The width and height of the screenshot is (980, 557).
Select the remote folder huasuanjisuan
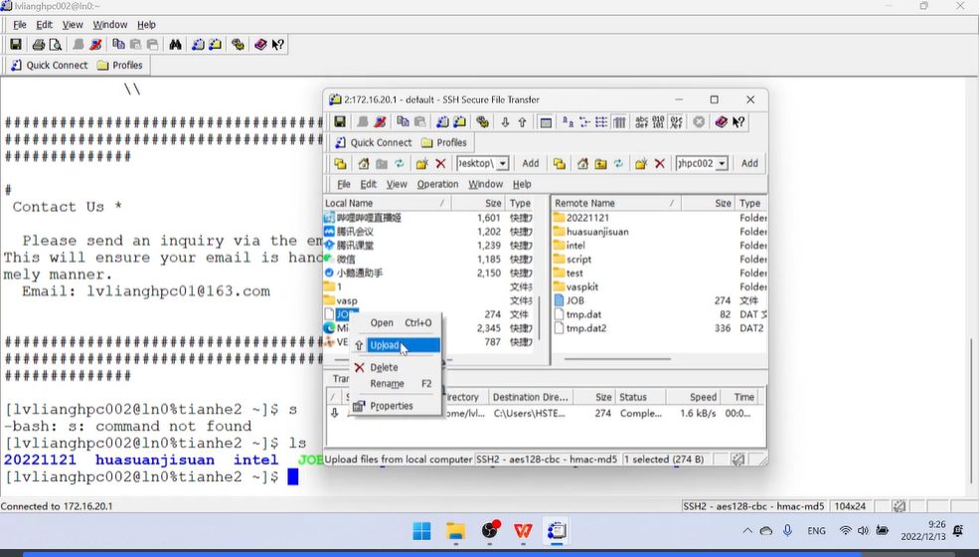tap(597, 232)
